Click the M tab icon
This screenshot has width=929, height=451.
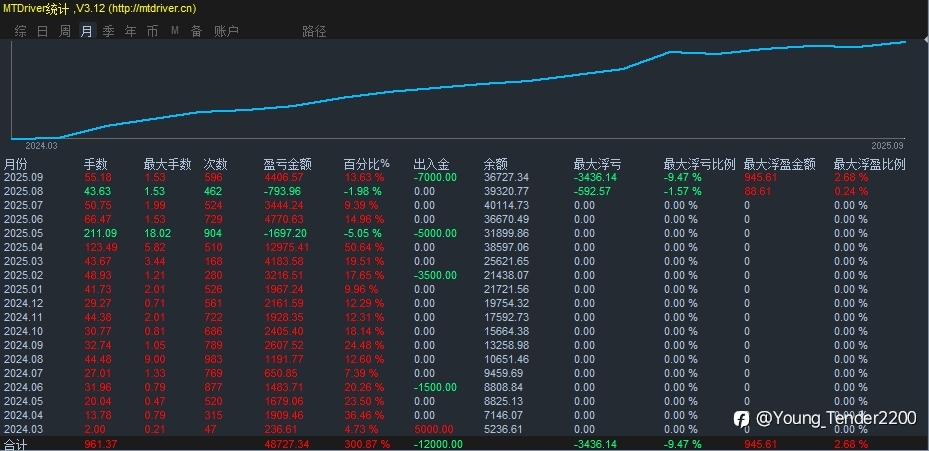coord(175,31)
